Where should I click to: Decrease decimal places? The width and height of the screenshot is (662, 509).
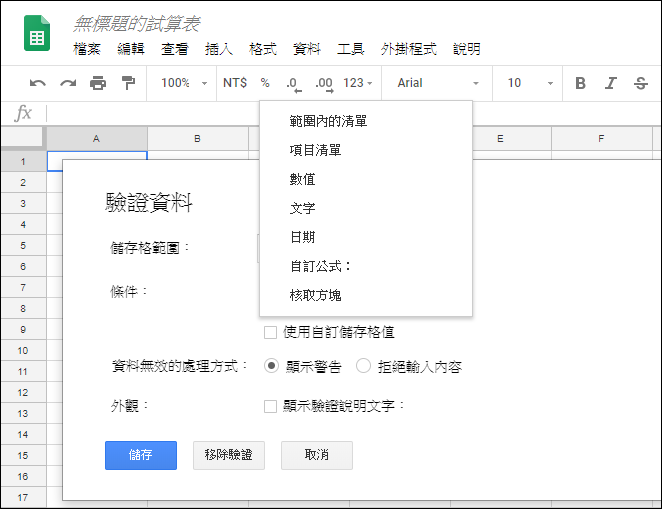coord(294,84)
